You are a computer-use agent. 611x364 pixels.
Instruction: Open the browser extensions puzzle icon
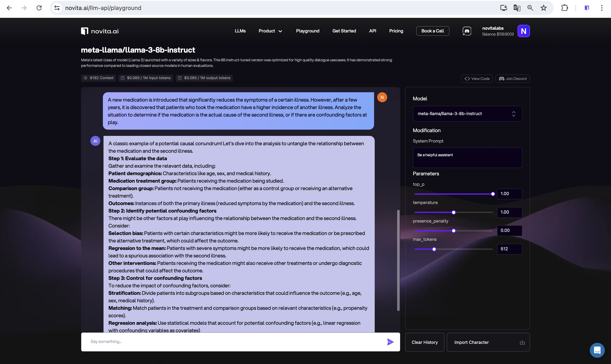click(x=565, y=8)
